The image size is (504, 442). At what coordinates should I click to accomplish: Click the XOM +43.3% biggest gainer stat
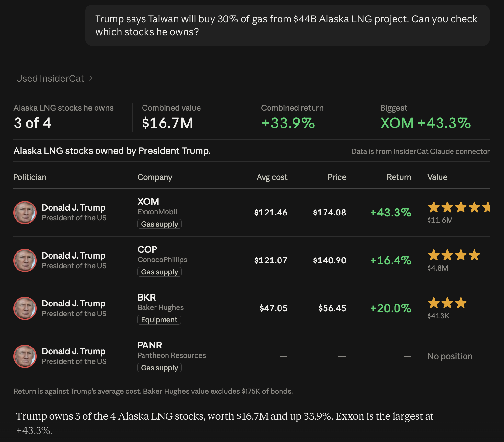pos(425,123)
